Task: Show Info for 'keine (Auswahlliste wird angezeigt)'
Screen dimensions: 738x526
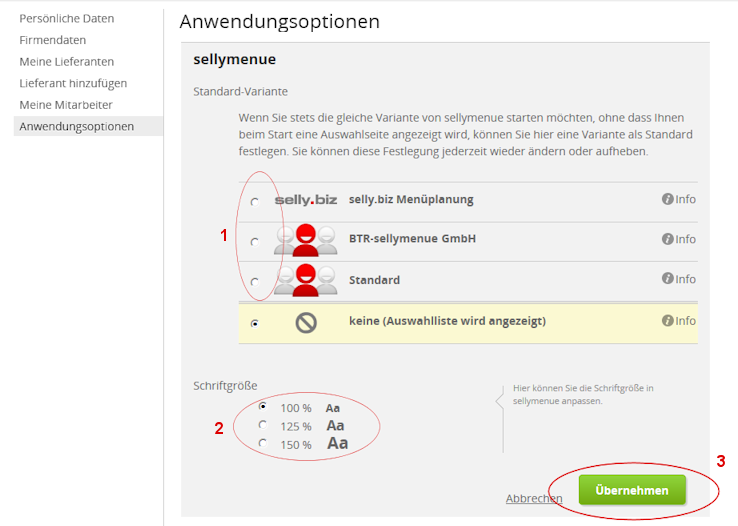Action: coord(679,321)
